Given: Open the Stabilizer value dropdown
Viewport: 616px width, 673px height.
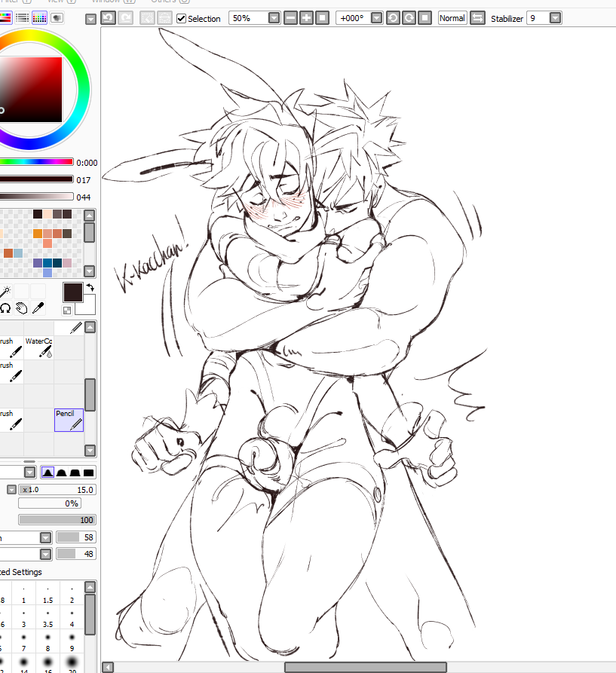Looking at the screenshot, I should pos(556,18).
